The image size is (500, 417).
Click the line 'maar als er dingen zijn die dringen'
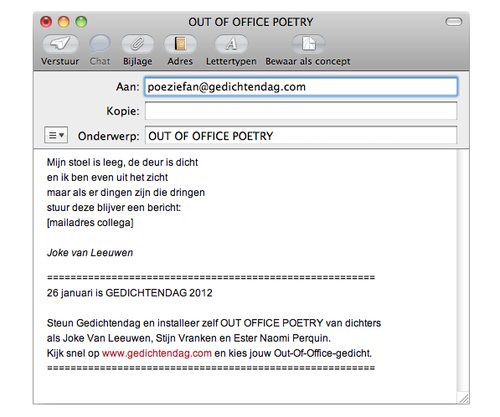click(126, 193)
